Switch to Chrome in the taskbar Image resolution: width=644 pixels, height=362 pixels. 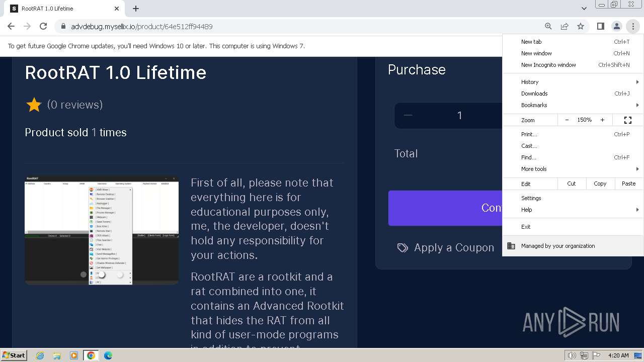(x=91, y=355)
